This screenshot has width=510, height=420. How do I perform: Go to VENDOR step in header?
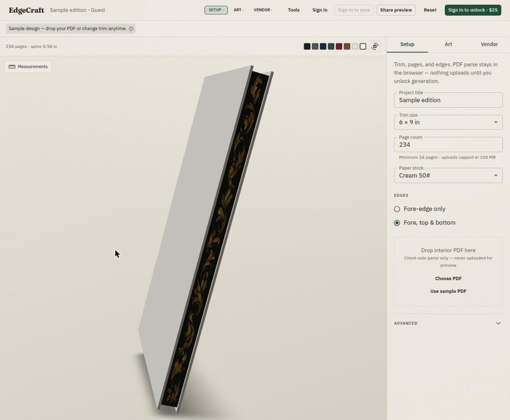[x=263, y=10]
